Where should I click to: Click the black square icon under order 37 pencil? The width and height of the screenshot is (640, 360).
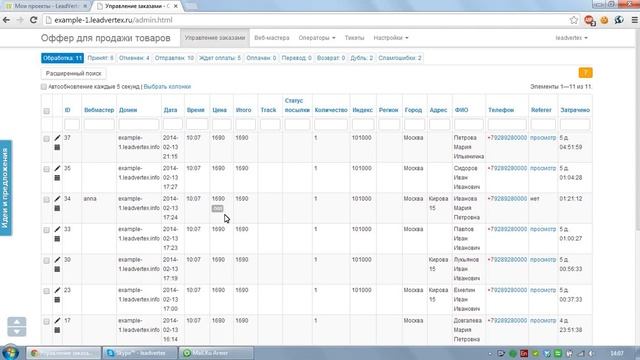point(57,147)
